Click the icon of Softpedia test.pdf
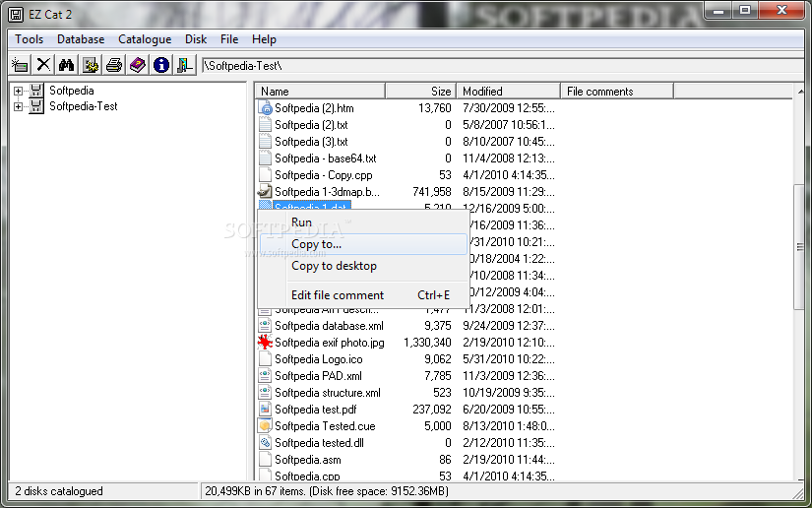 (265, 410)
